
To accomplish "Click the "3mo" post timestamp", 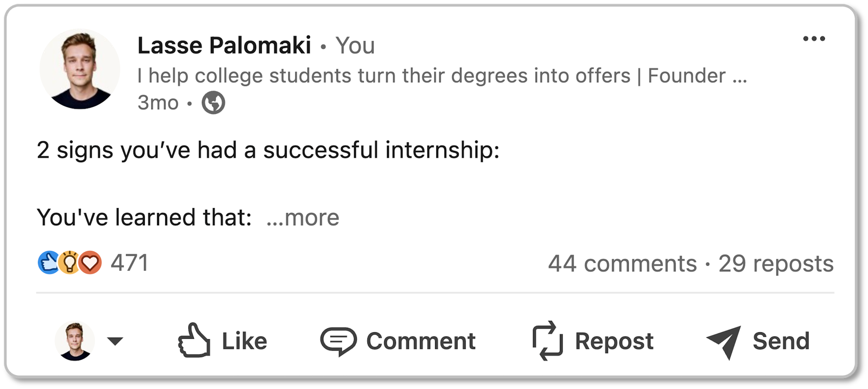I will [158, 103].
